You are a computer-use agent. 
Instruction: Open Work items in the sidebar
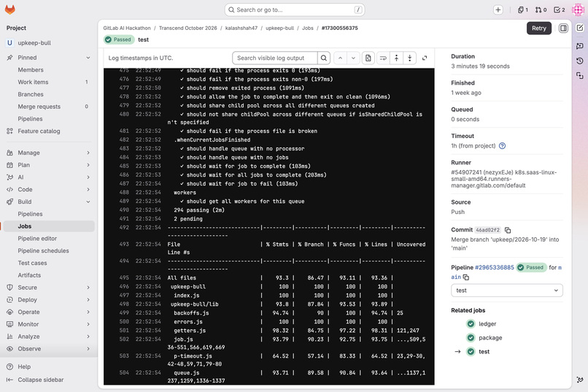(x=49, y=82)
